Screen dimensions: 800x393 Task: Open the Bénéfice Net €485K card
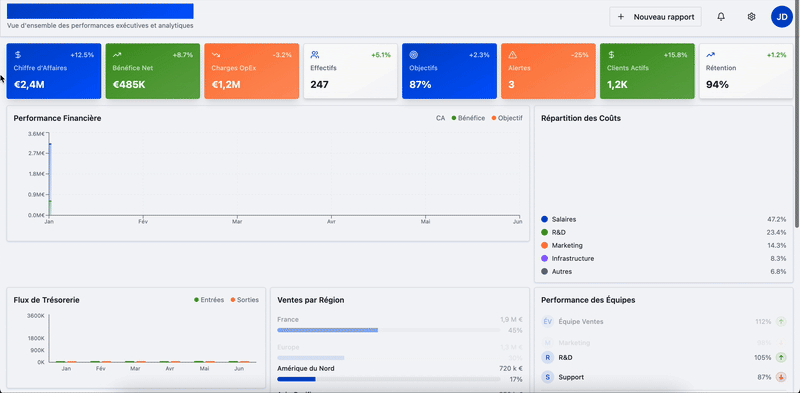[x=153, y=71]
